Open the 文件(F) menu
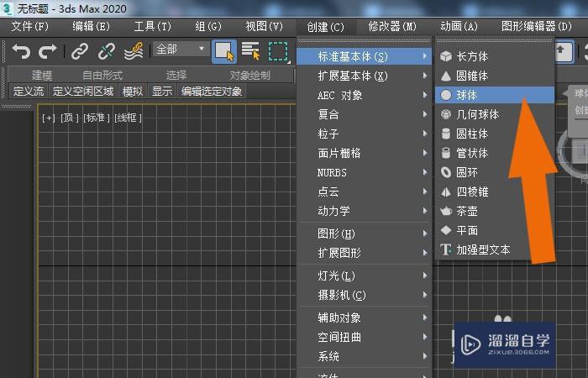 pos(30,27)
